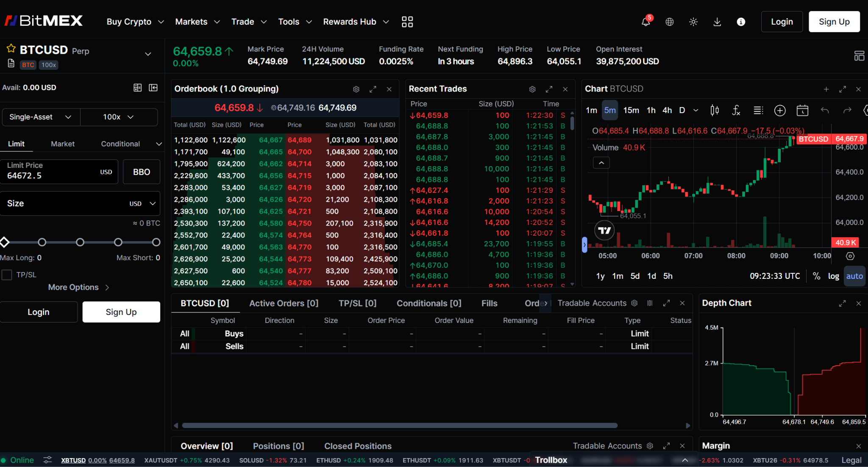The width and height of the screenshot is (868, 467).
Task: Open the calculator icon beside Avail
Action: coord(137,87)
